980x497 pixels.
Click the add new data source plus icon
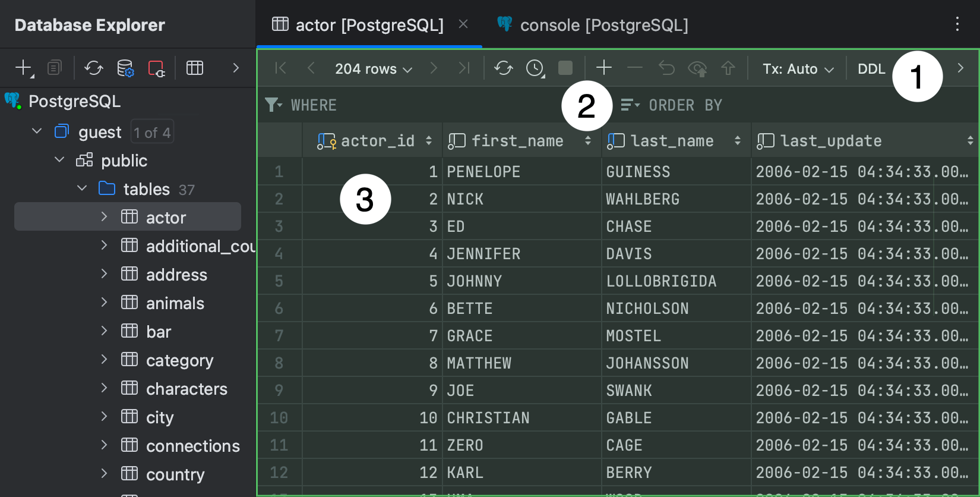point(23,68)
